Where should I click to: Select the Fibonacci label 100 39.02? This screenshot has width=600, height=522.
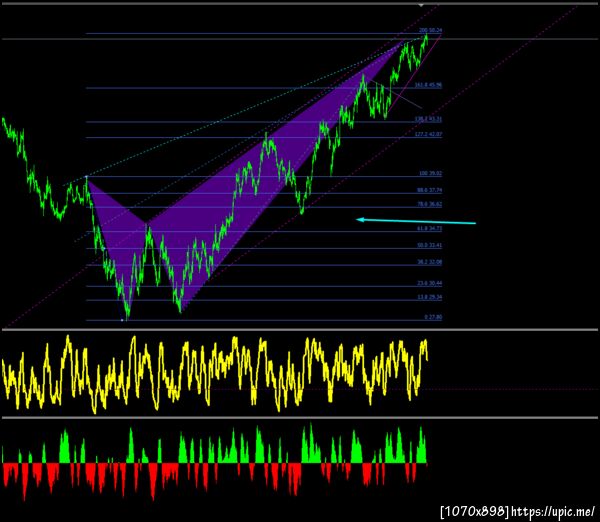tap(430, 173)
